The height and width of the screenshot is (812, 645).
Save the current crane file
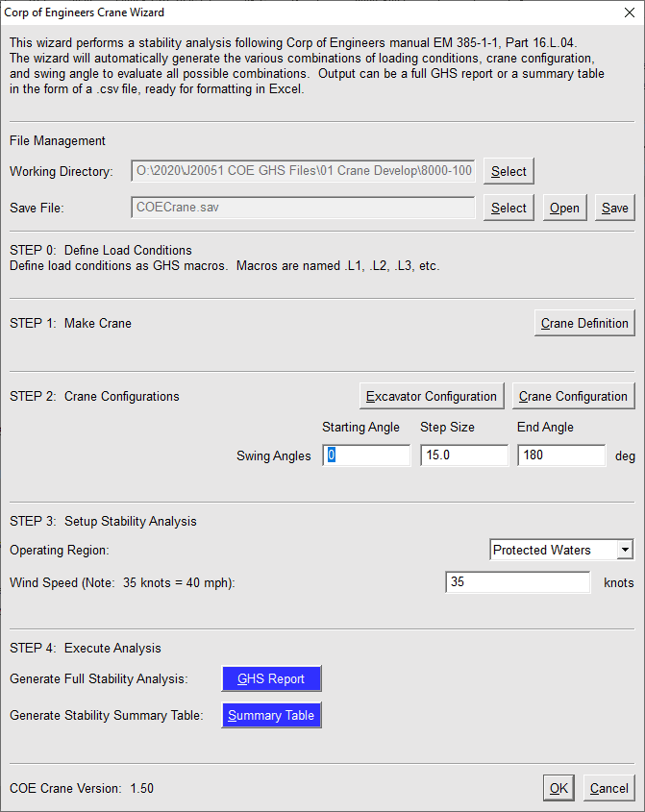click(x=614, y=208)
